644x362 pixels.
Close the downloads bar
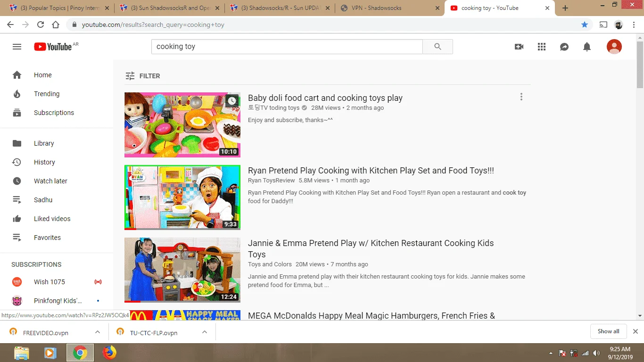click(635, 331)
